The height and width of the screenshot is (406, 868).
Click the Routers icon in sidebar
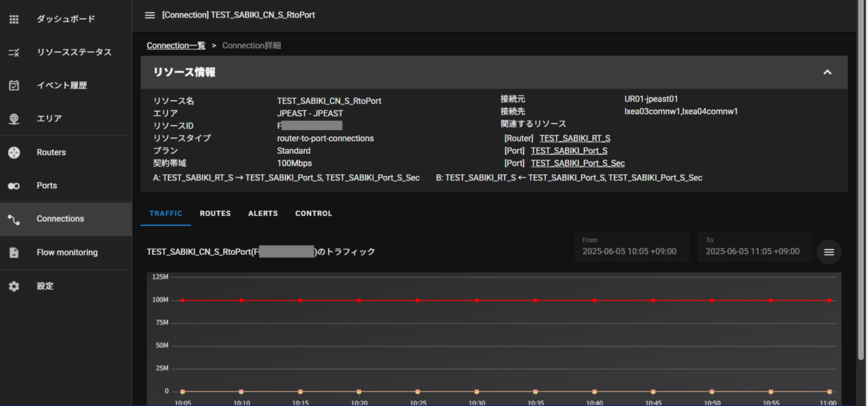(x=14, y=153)
